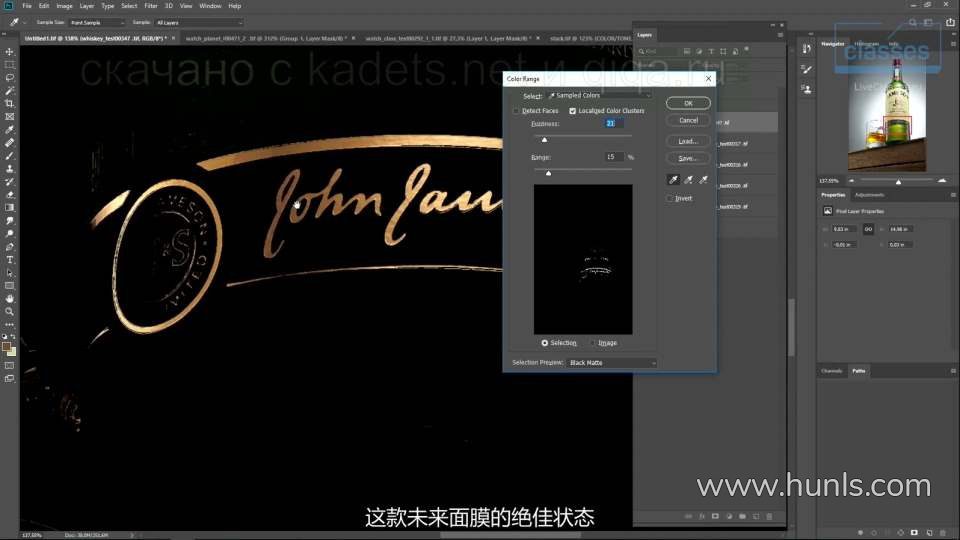Open the Window menu

click(x=210, y=6)
